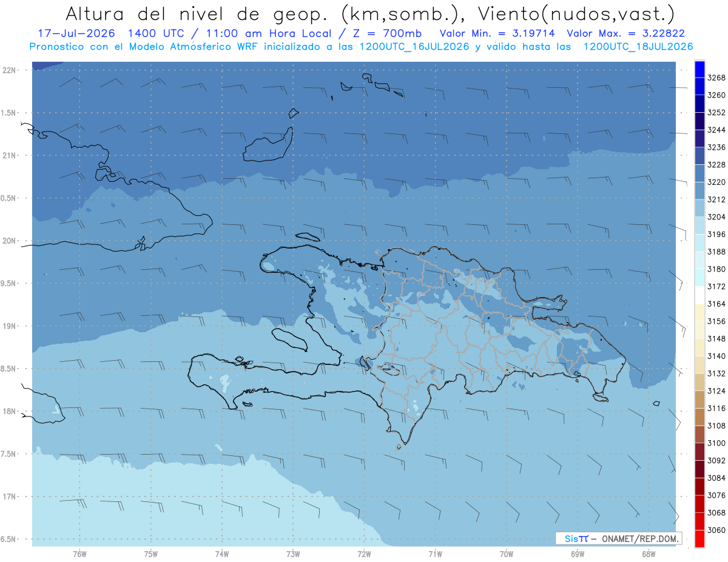Click the main title "Altura del nivel de geop."

(197, 13)
